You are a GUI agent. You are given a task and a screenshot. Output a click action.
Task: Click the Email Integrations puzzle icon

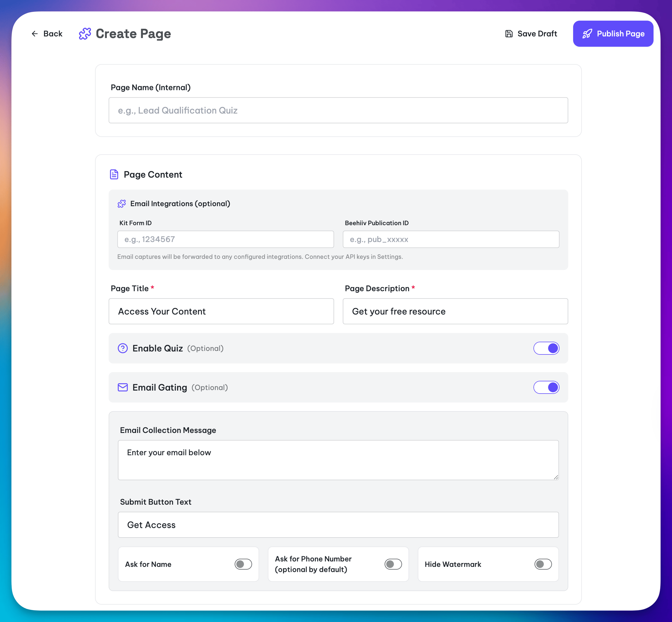click(122, 204)
